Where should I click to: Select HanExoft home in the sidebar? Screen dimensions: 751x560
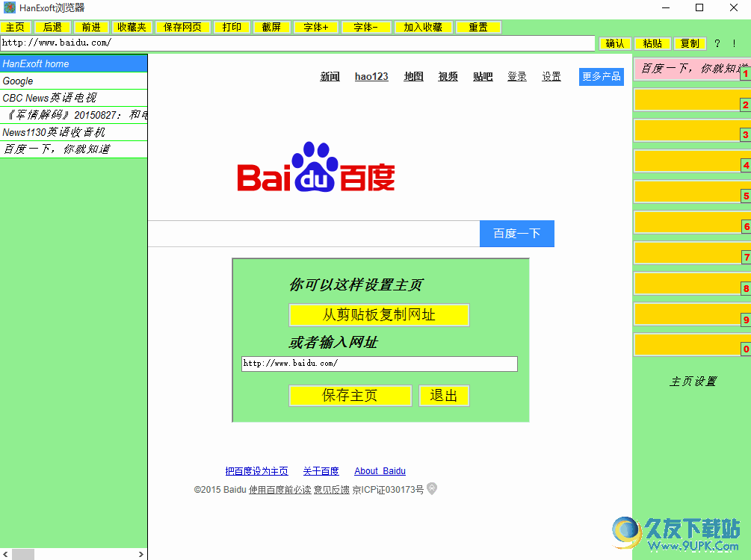(x=74, y=63)
